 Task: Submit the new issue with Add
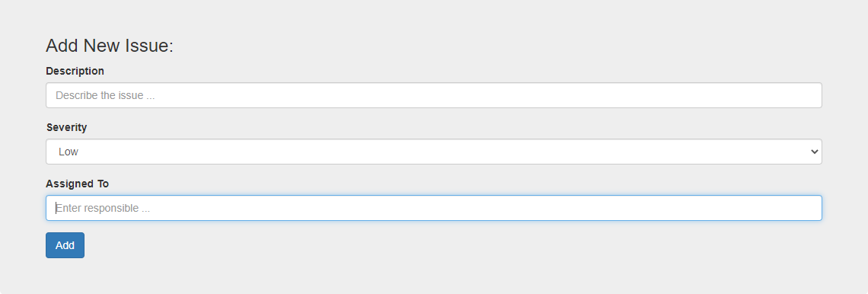pyautogui.click(x=65, y=245)
